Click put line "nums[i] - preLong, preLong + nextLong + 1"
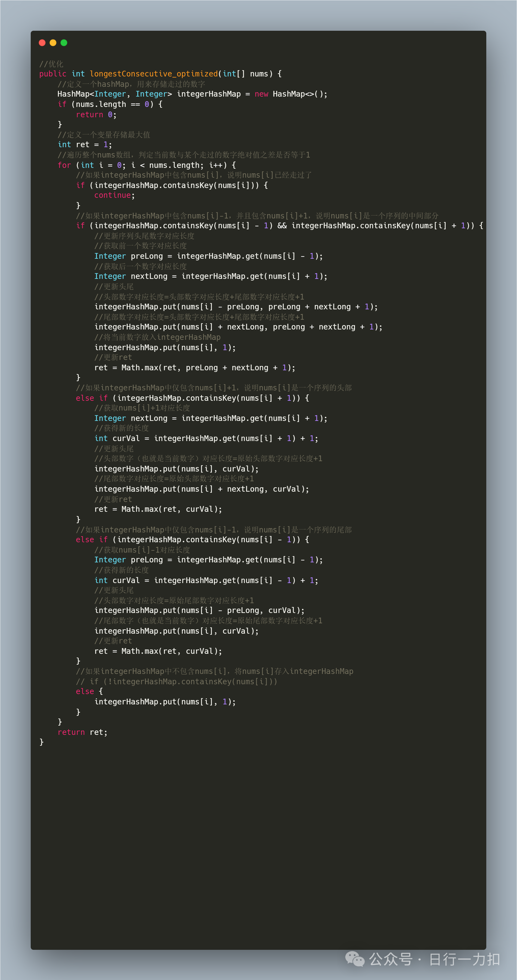The image size is (517, 980). click(x=236, y=307)
